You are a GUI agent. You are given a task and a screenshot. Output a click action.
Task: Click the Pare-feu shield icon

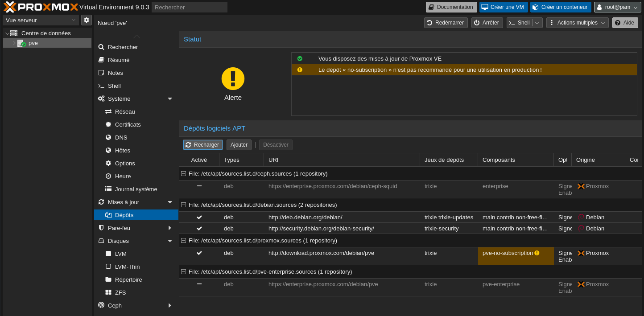pyautogui.click(x=101, y=228)
